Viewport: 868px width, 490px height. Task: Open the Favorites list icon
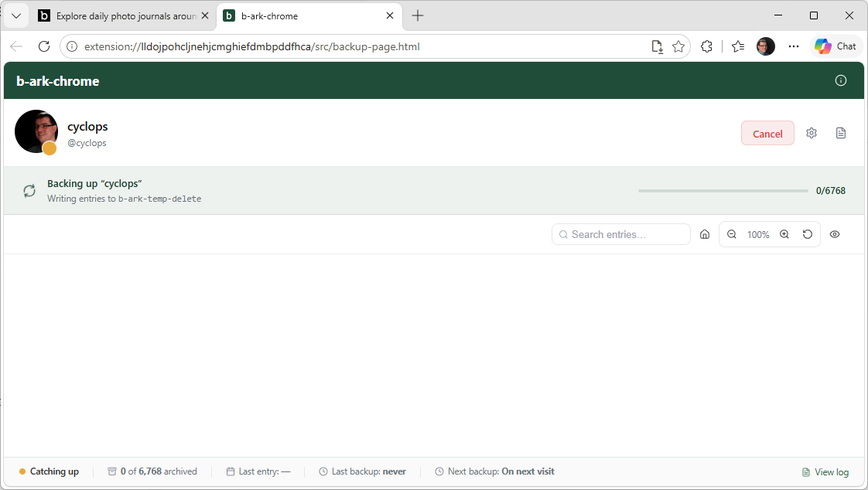click(x=738, y=46)
